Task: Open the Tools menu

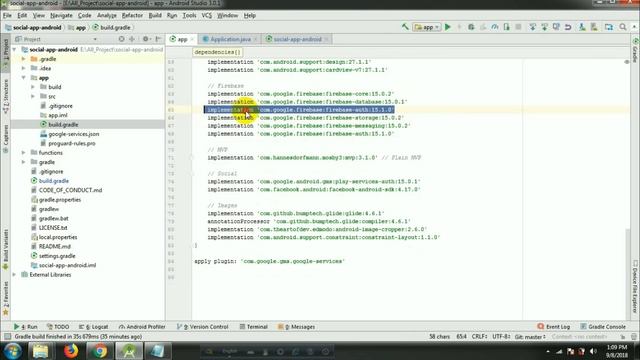Action: 189,16
